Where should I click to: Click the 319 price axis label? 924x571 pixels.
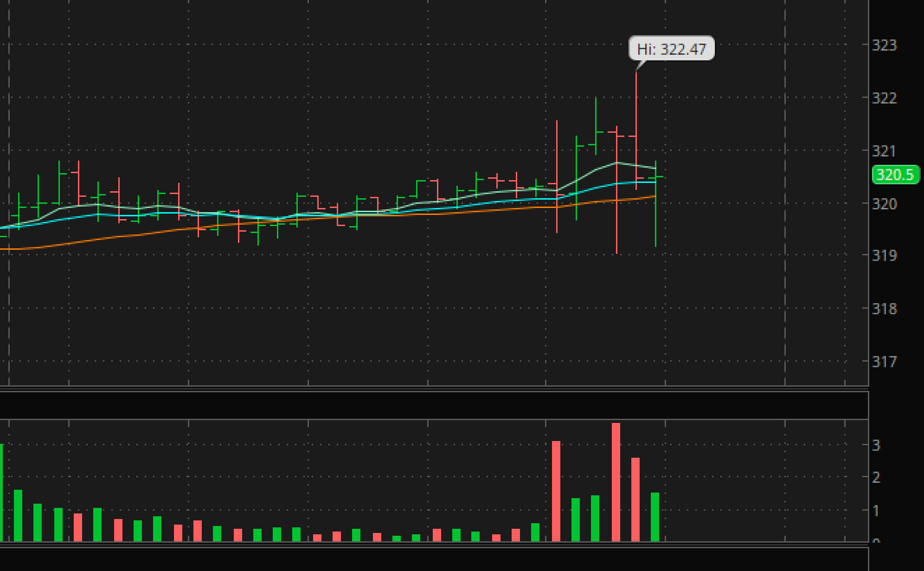tap(884, 255)
